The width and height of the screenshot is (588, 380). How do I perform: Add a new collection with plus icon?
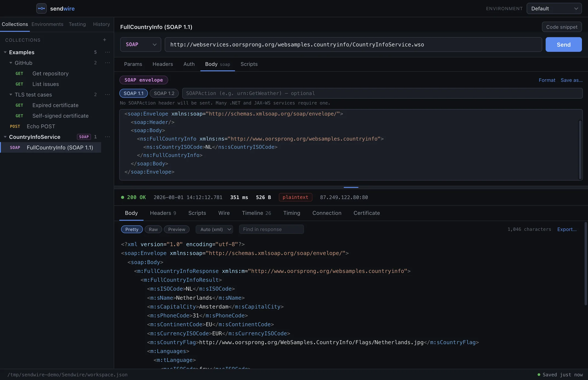click(104, 40)
